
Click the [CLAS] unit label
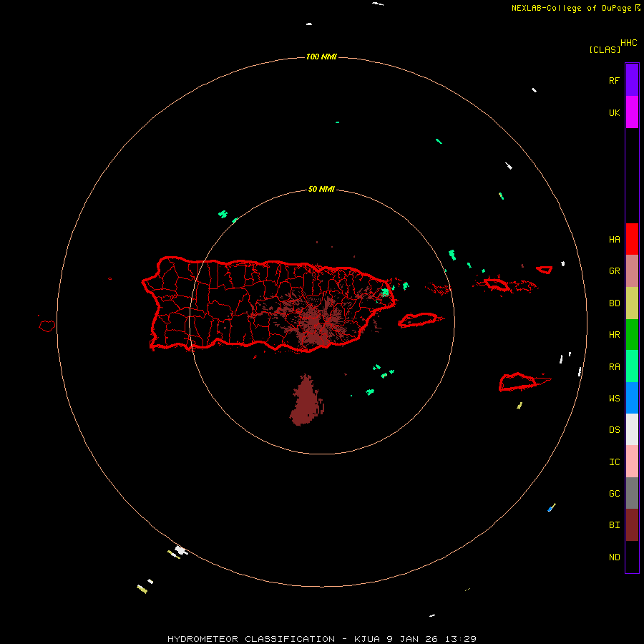click(605, 49)
